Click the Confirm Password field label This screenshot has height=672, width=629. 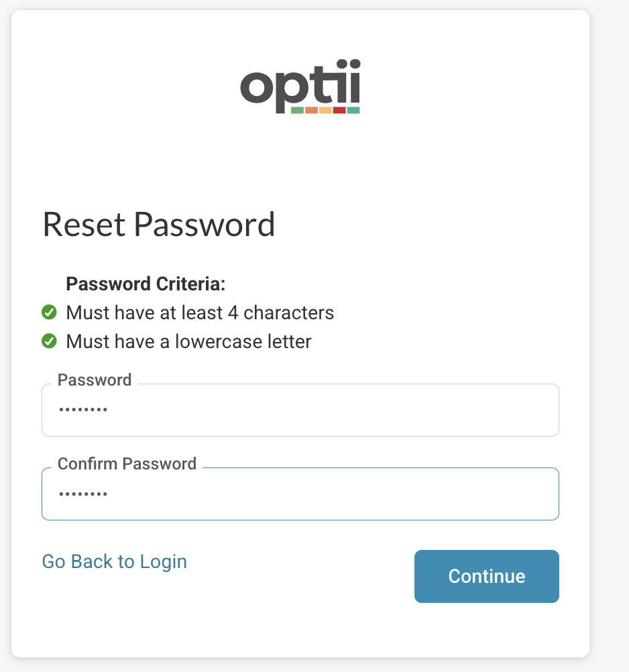[127, 463]
